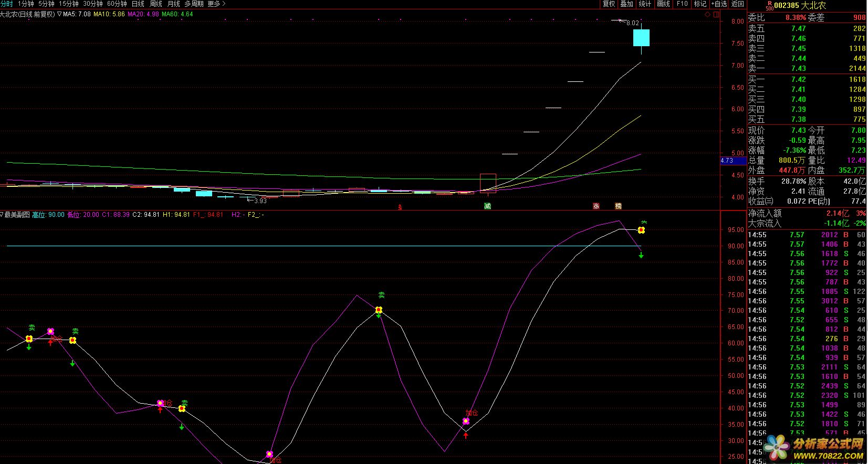Expand the 更多 periods menu
Screen dimensions: 868x464
click(216, 4)
